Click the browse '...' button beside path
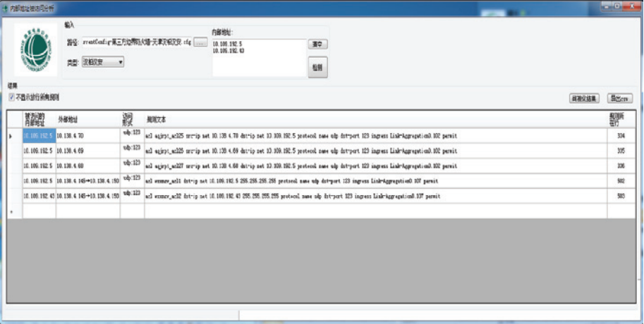Image resolution: width=644 pixels, height=324 pixels. [x=200, y=44]
